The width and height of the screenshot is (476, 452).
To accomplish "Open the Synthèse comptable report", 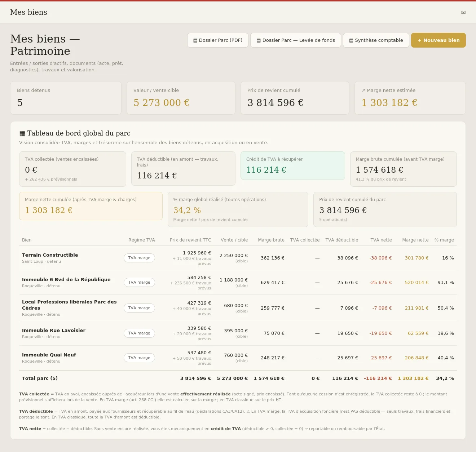I will pos(376,40).
